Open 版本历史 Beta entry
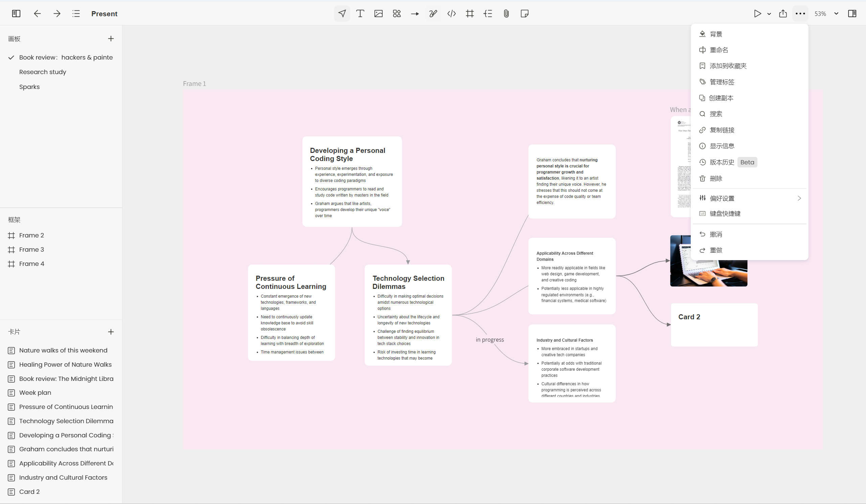The image size is (866, 504). [x=749, y=162]
